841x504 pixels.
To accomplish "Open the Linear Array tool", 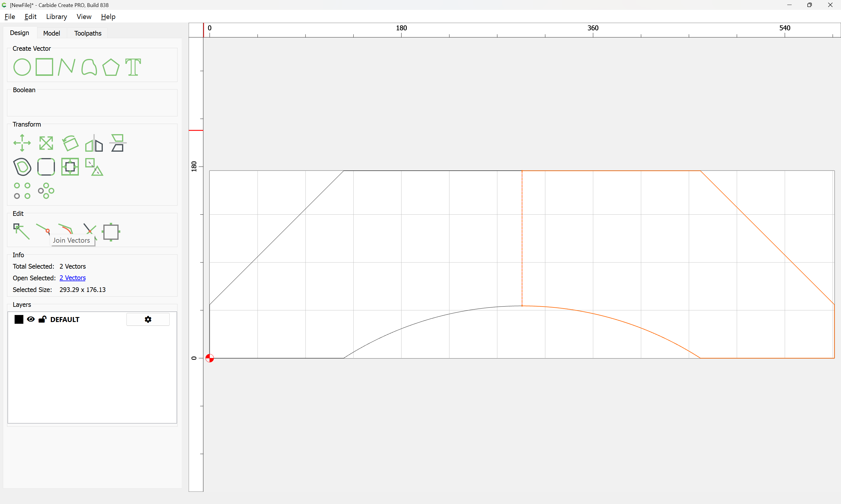I will (x=22, y=190).
